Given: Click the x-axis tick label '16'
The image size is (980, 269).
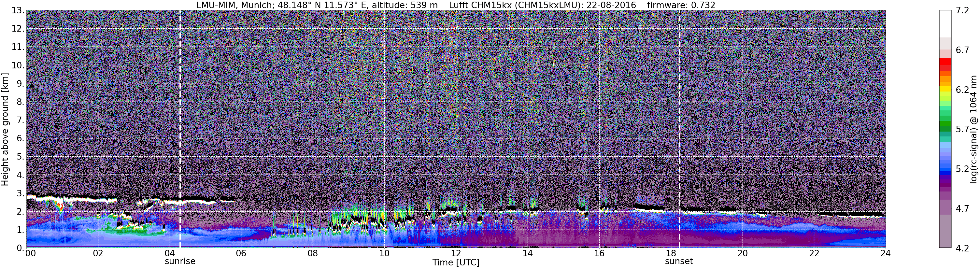Looking at the screenshot, I should point(599,253).
